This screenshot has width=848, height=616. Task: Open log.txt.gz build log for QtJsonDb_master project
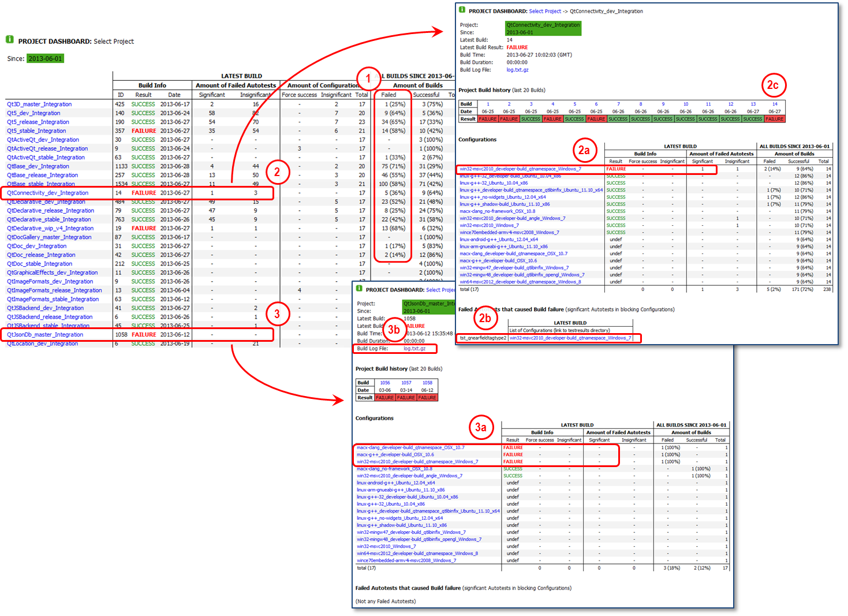414,349
